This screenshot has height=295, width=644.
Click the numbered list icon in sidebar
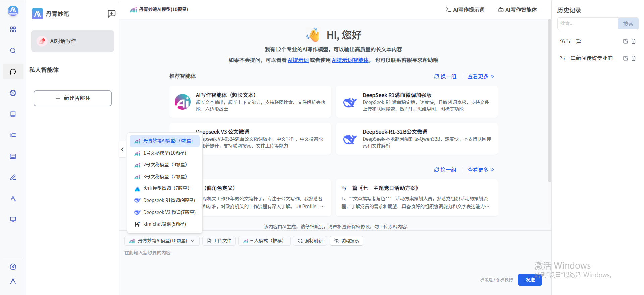[x=13, y=135]
